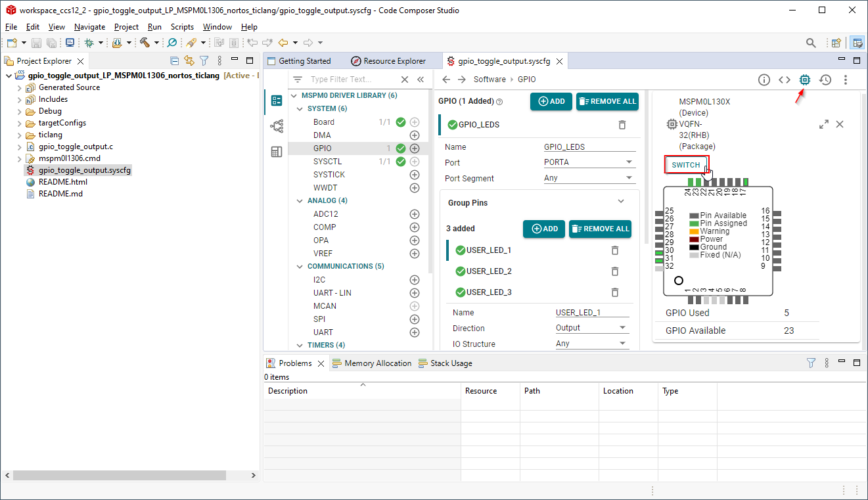Open the Port dropdown showing PORTA
Screen dimensions: 868x500
(x=589, y=162)
